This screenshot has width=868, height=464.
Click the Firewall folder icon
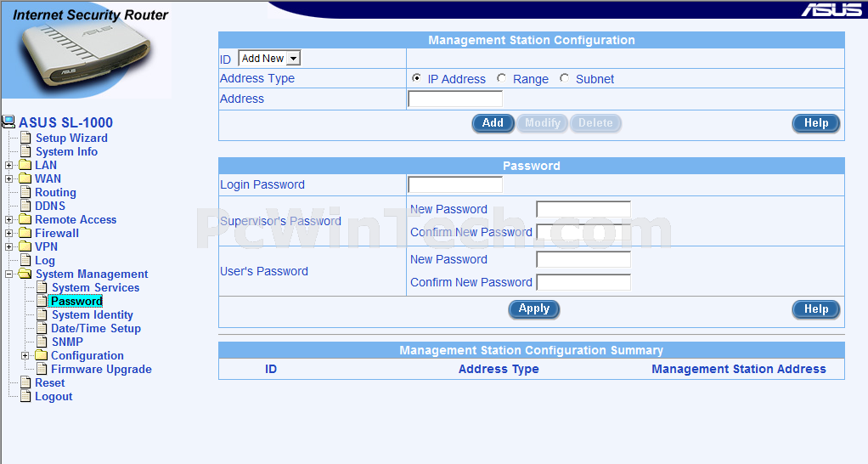pos(25,233)
